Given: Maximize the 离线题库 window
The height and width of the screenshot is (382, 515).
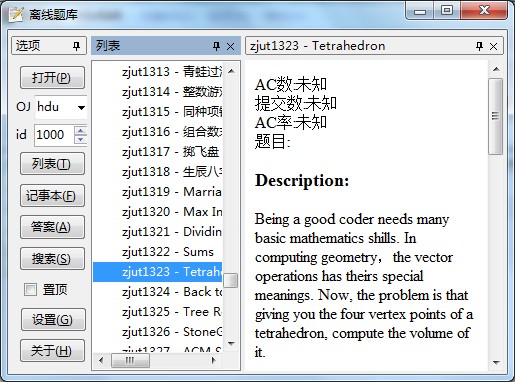Looking at the screenshot, I should [x=447, y=10].
